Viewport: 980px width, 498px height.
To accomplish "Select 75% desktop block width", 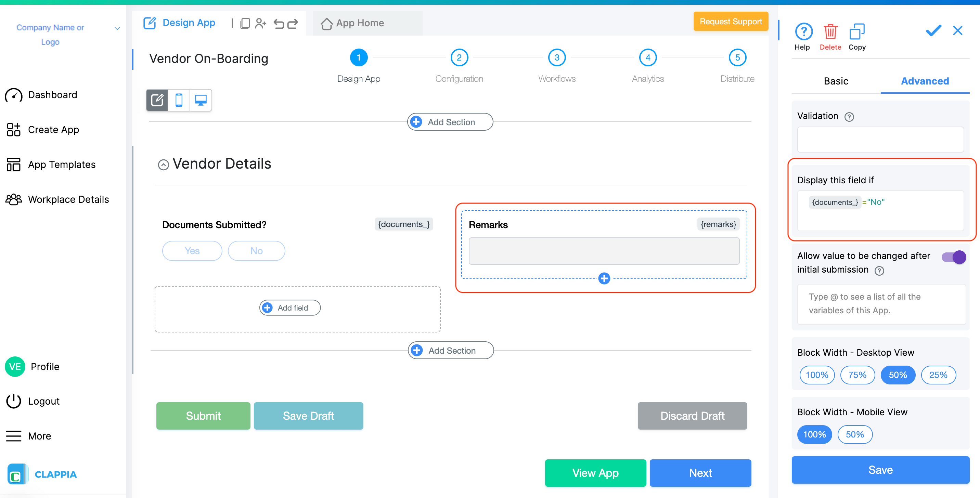I will [x=857, y=375].
